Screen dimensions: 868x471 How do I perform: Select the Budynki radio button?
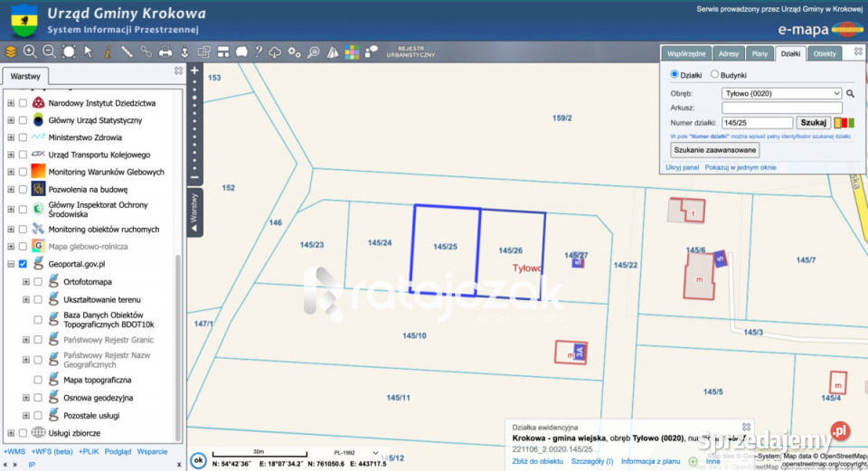click(x=715, y=75)
